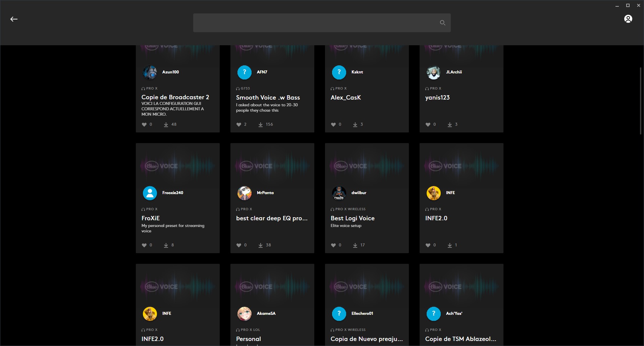Click heart icon on Best Logi Voice

[333, 245]
